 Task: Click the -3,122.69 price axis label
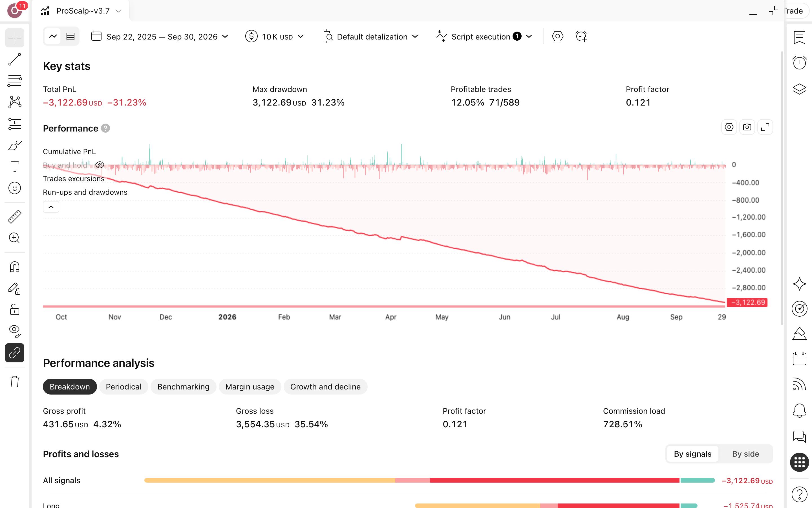click(747, 302)
